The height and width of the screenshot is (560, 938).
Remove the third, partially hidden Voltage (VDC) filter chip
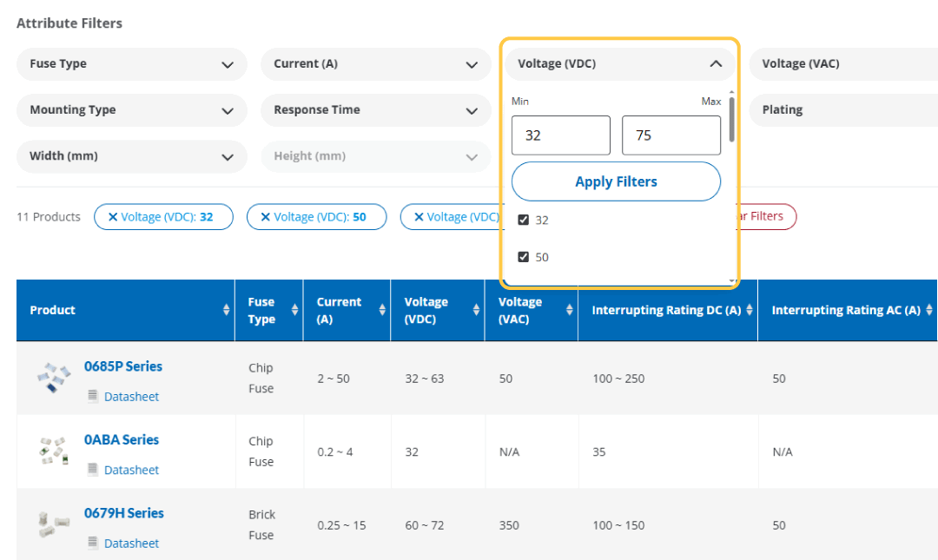tap(419, 217)
